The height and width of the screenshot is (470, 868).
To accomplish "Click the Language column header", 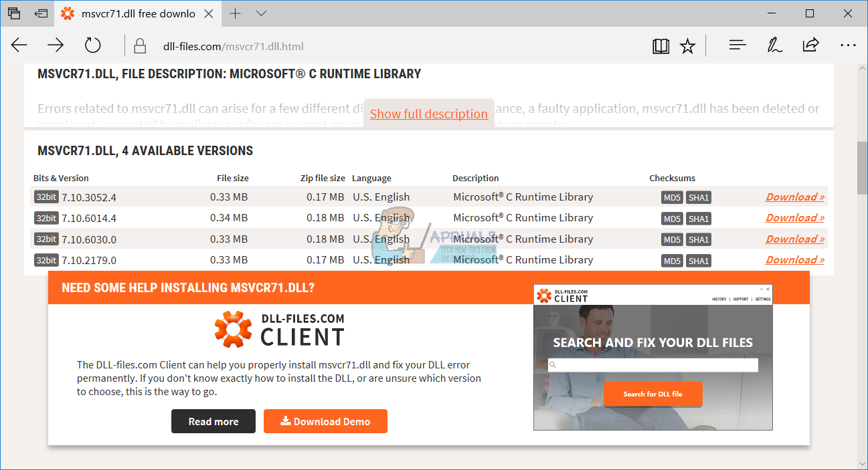I will 371,178.
